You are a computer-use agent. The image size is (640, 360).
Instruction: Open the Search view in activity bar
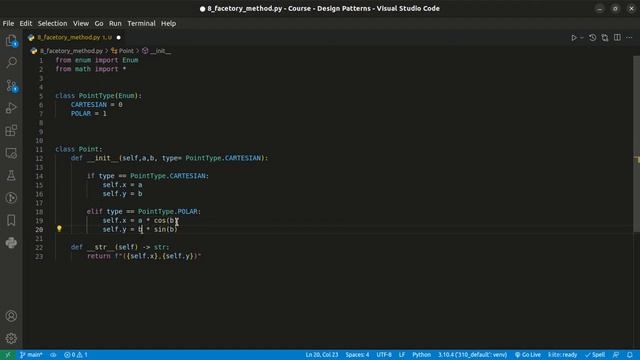11,62
